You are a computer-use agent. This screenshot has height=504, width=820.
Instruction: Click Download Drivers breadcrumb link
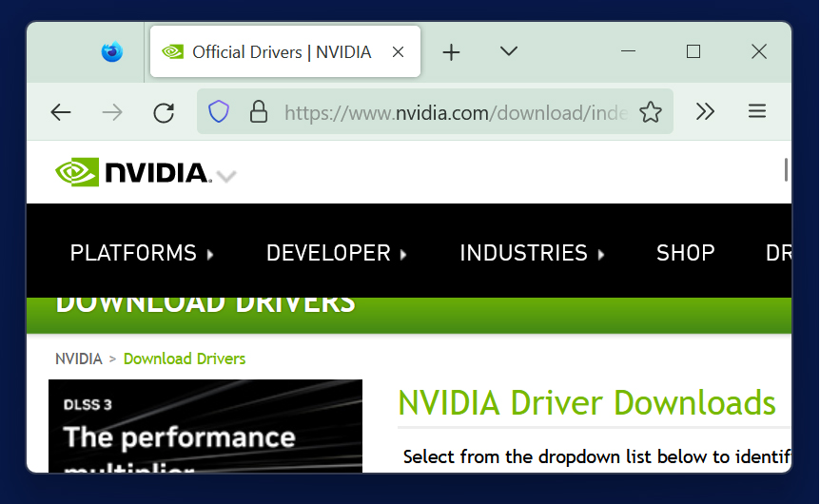pos(185,359)
